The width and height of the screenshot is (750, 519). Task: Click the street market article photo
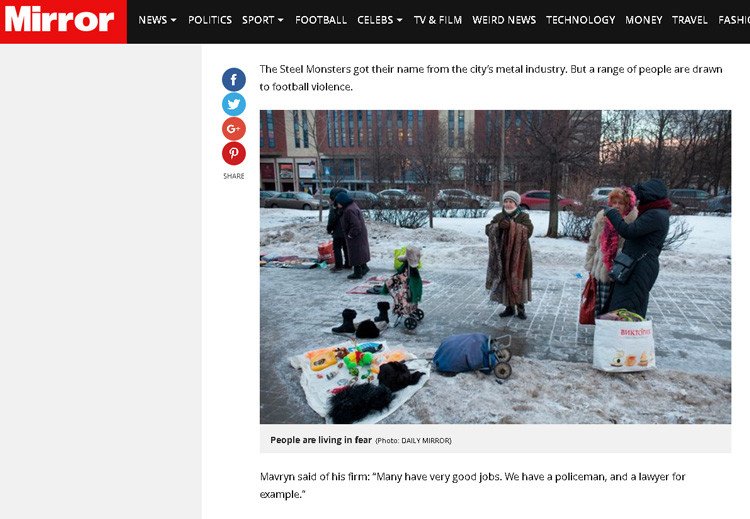click(495, 267)
